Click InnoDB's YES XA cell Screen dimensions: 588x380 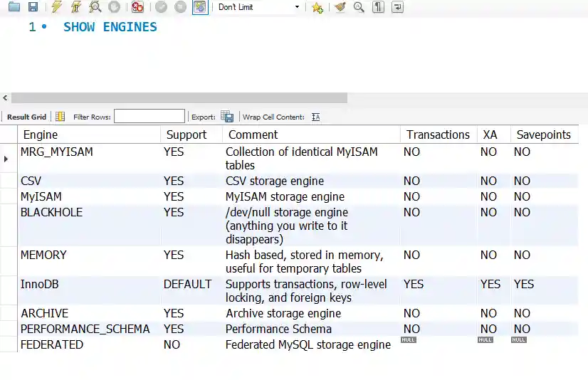coord(493,291)
